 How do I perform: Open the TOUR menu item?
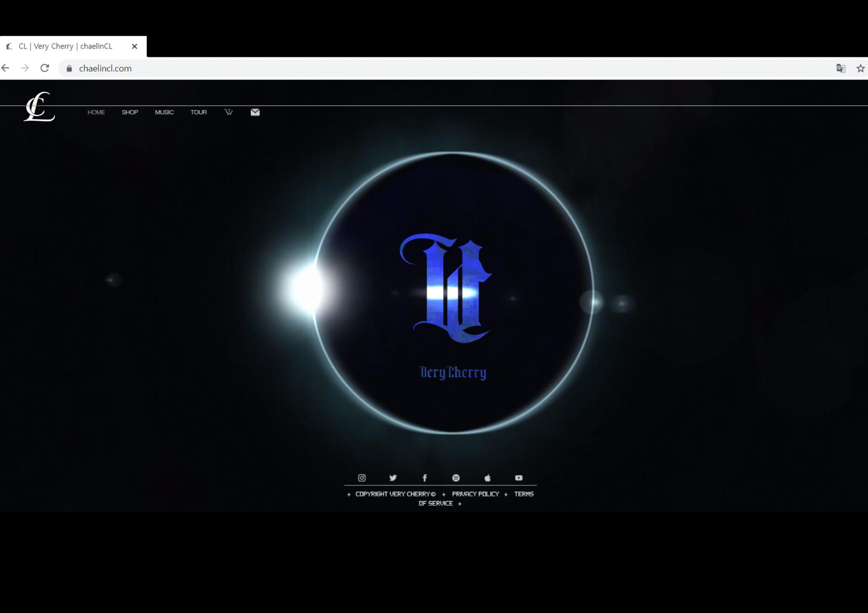[198, 112]
